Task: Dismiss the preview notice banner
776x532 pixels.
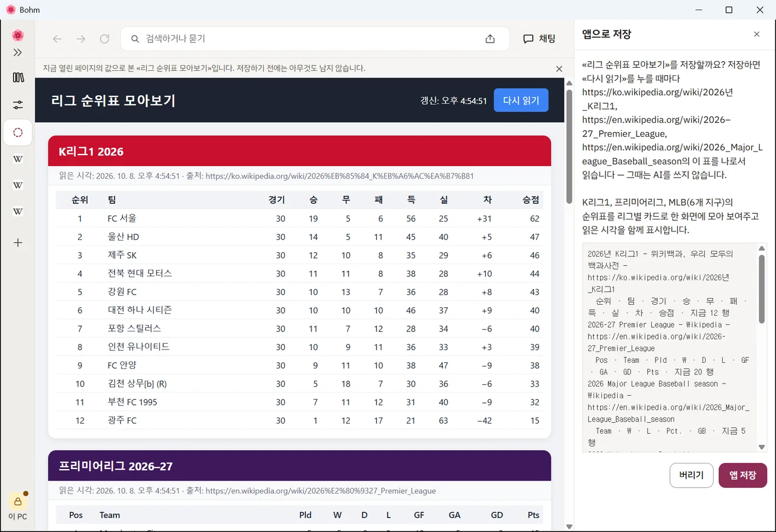Action: pos(560,68)
